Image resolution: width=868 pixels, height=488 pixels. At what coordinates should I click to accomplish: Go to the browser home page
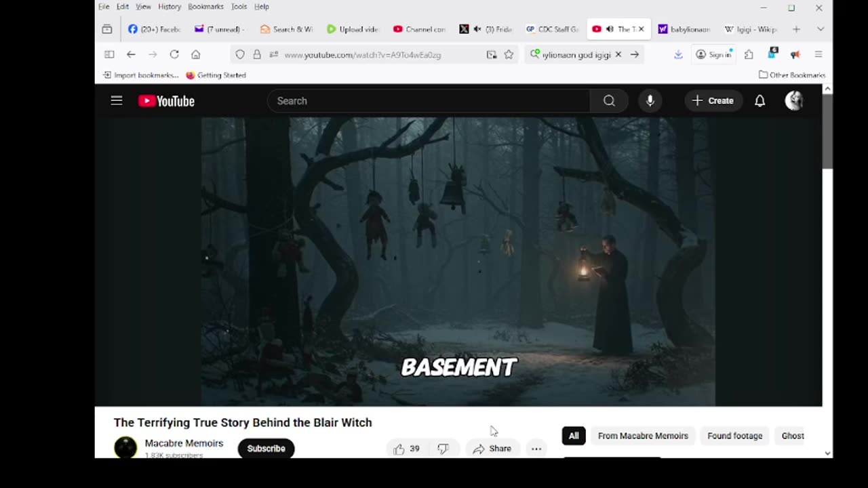click(x=195, y=54)
